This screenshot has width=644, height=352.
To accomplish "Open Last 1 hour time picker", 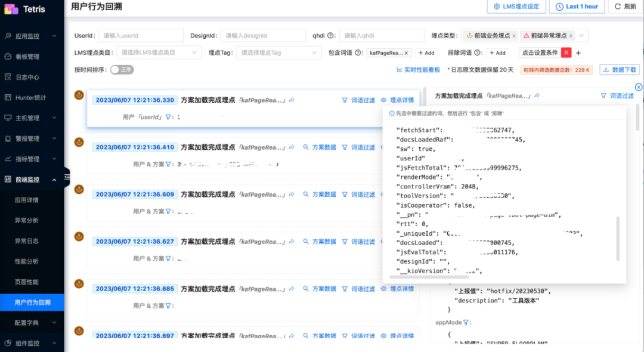I will pyautogui.click(x=577, y=7).
